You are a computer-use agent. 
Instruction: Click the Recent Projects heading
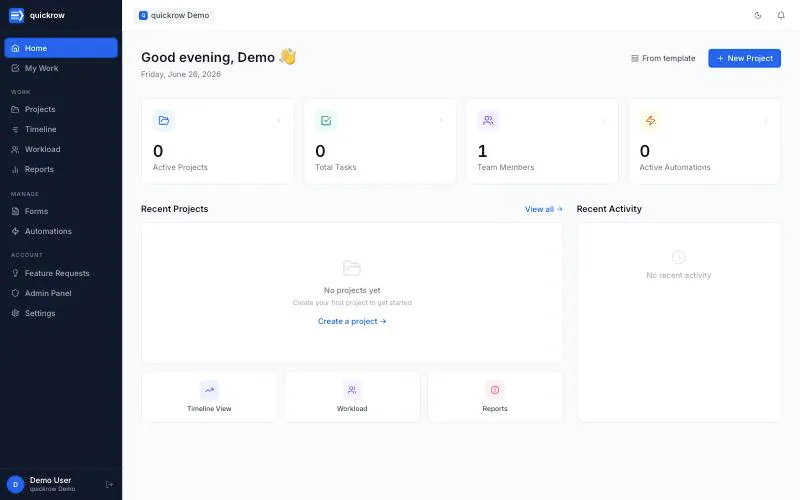click(174, 209)
